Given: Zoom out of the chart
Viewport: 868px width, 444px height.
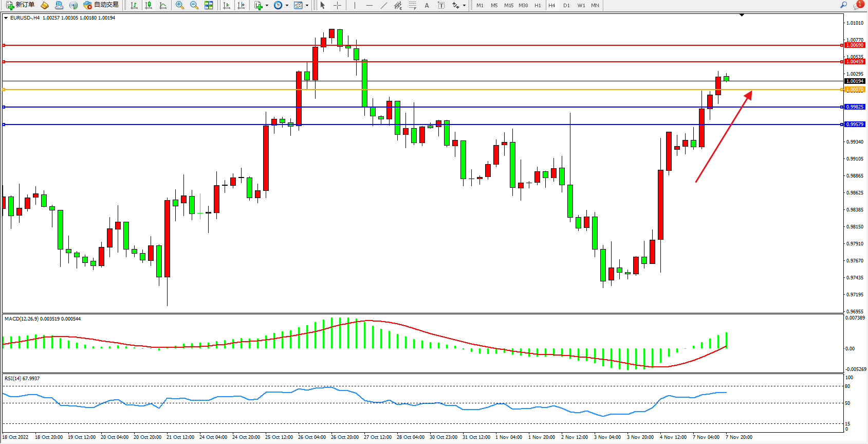Looking at the screenshot, I should pos(194,5).
